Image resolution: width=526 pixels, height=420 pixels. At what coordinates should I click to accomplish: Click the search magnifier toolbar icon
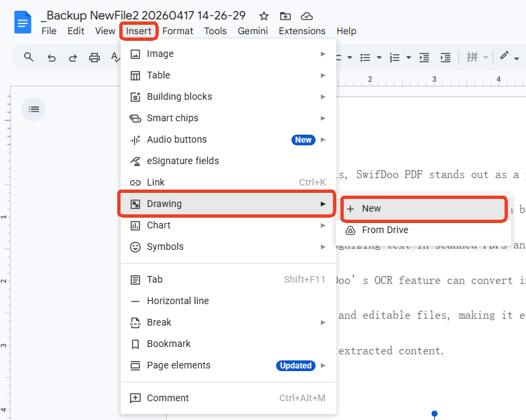29,58
